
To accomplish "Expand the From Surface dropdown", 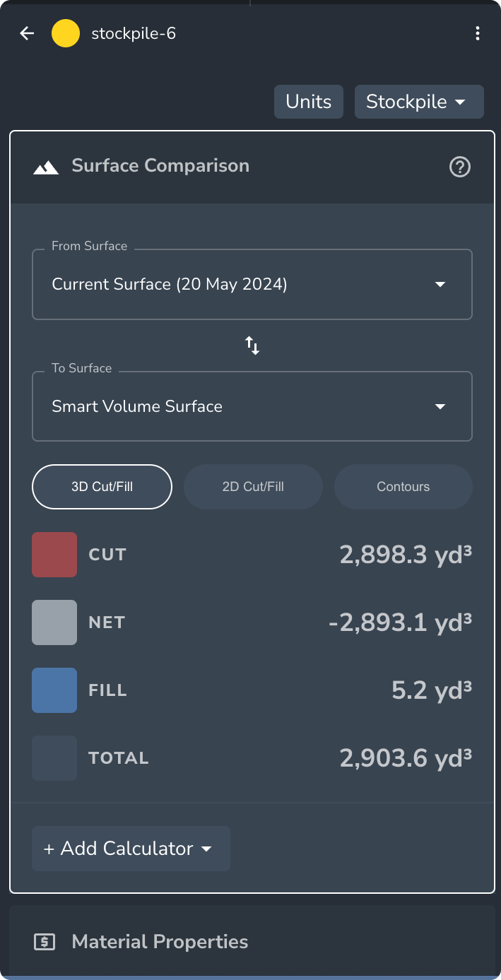I will pyautogui.click(x=252, y=285).
